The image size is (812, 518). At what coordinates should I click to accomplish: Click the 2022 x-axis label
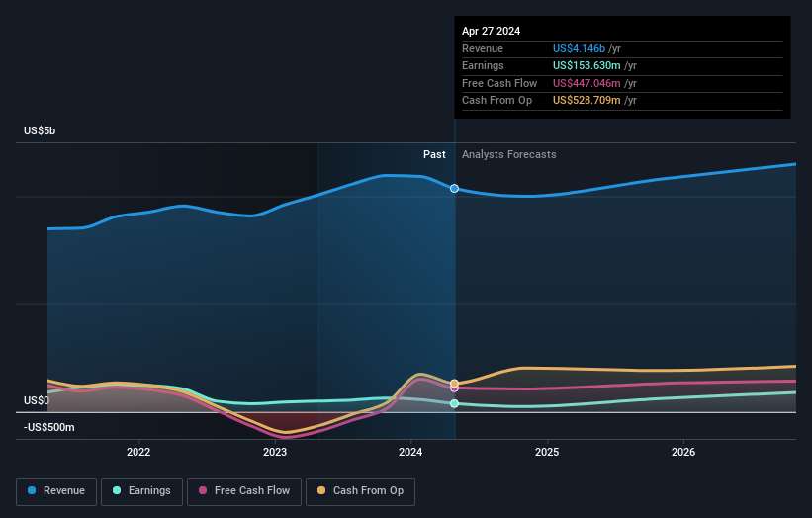(138, 452)
